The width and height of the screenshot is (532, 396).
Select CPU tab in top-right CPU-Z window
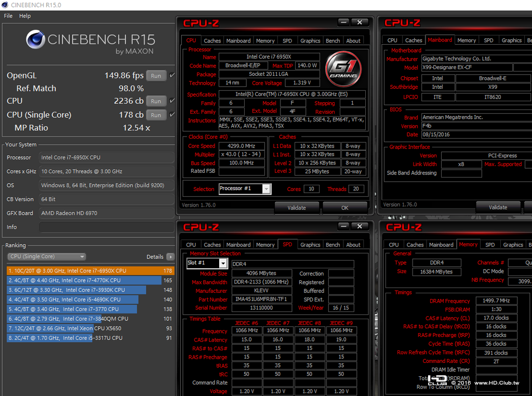coord(392,40)
